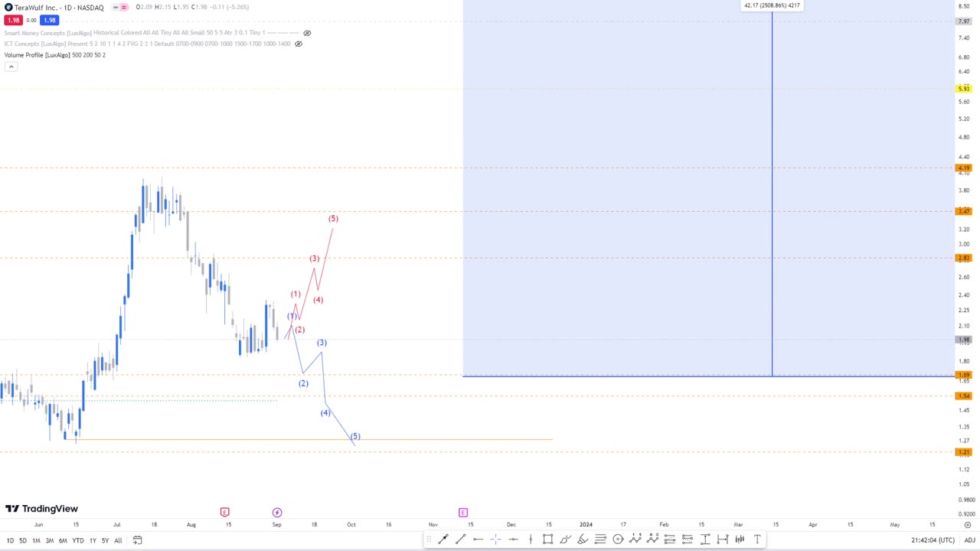Choose the Text annotation tool
The image size is (980, 551).
757,540
